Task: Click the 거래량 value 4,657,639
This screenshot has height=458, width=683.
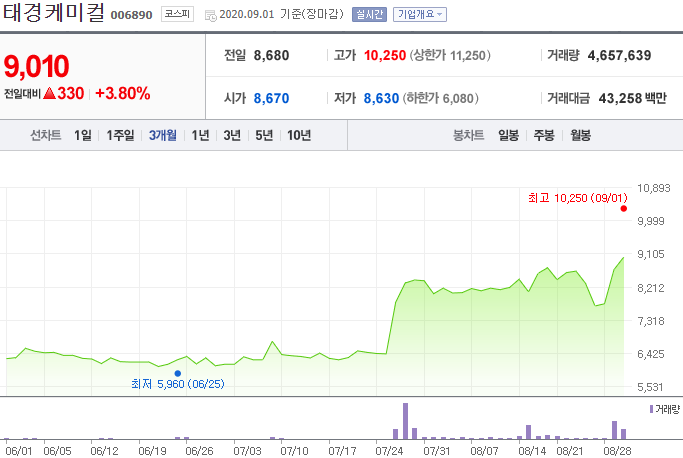Action: pyautogui.click(x=619, y=55)
